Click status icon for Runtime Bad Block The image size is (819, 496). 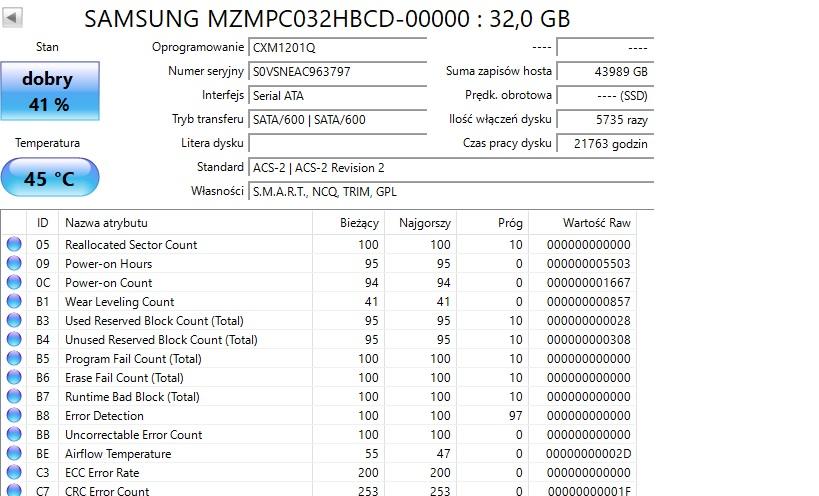[x=14, y=396]
